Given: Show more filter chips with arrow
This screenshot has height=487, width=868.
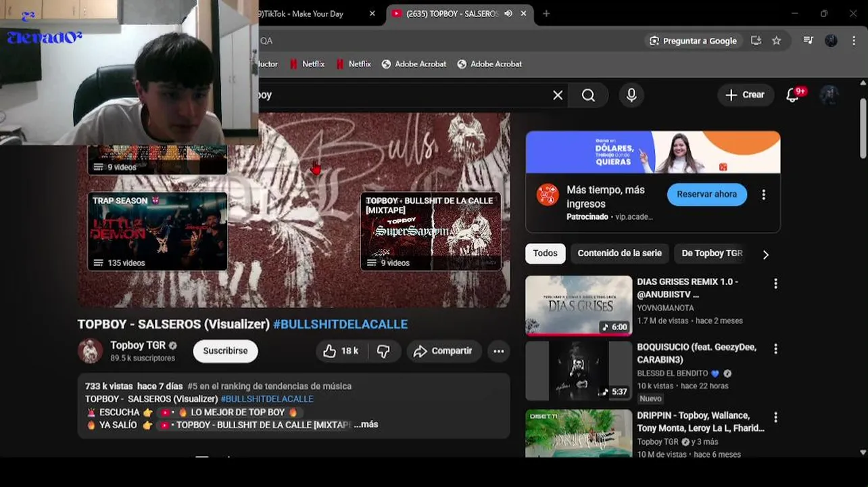Looking at the screenshot, I should [x=765, y=255].
